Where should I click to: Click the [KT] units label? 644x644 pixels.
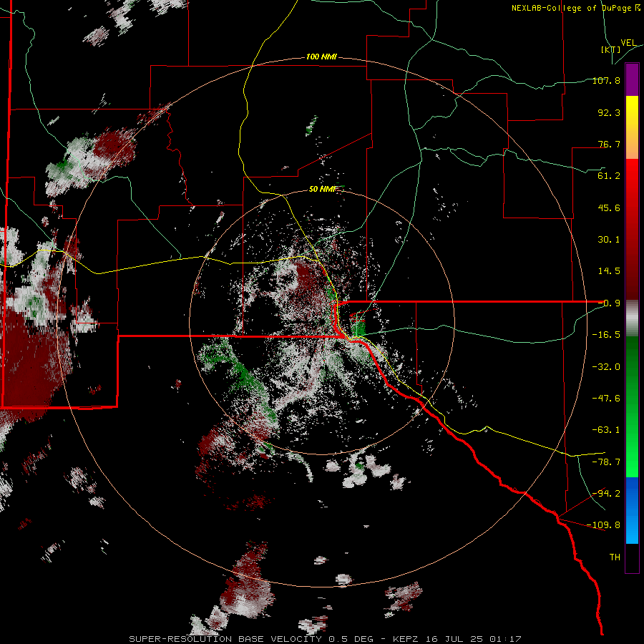(610, 49)
